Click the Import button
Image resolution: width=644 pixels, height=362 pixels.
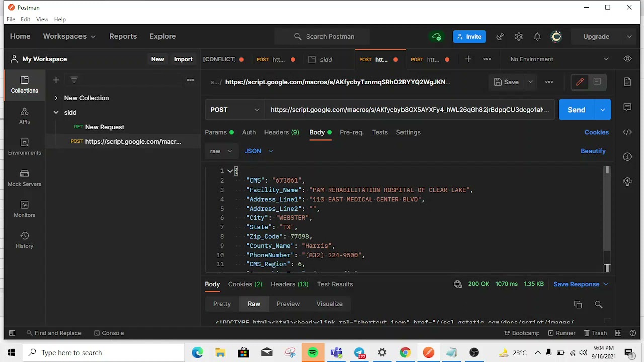183,59
